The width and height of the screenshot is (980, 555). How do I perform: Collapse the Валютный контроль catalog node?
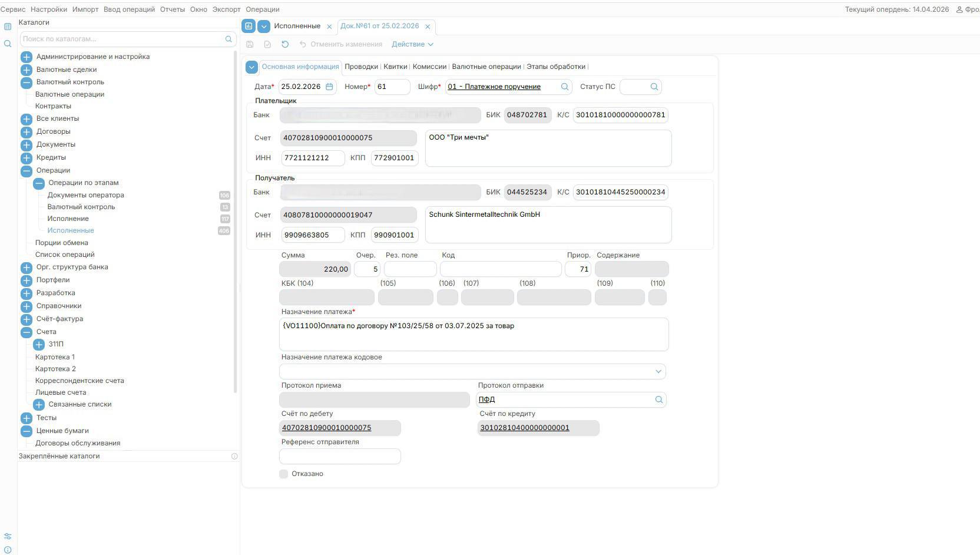click(x=27, y=82)
